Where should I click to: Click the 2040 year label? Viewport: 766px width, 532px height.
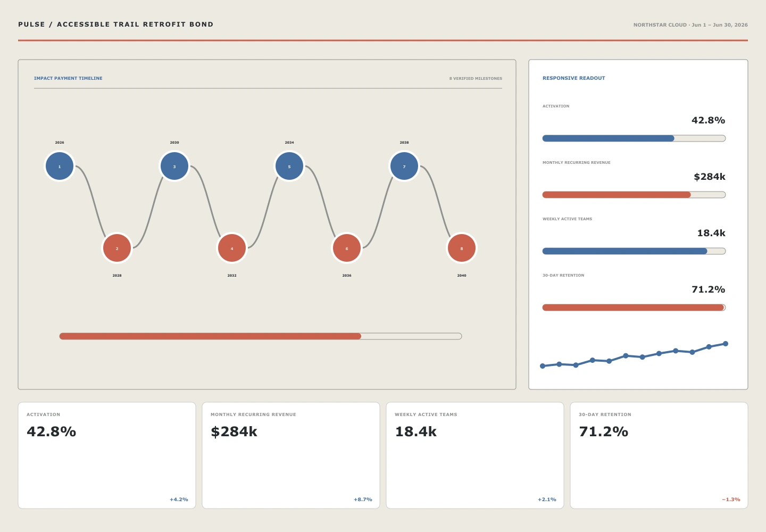(462, 276)
